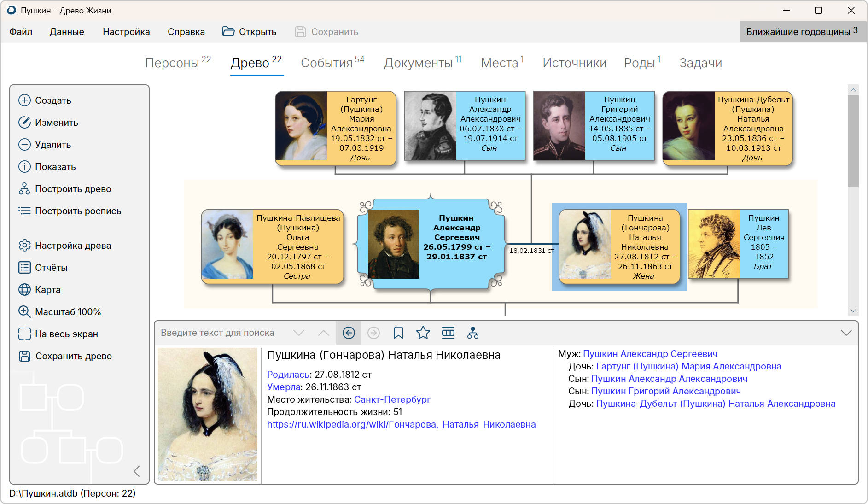The height and width of the screenshot is (504, 868).
Task: Switch to the События tab
Action: click(x=332, y=63)
